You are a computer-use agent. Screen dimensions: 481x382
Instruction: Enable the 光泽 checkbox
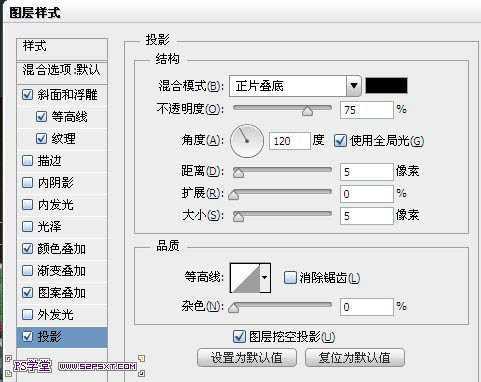pyautogui.click(x=27, y=227)
